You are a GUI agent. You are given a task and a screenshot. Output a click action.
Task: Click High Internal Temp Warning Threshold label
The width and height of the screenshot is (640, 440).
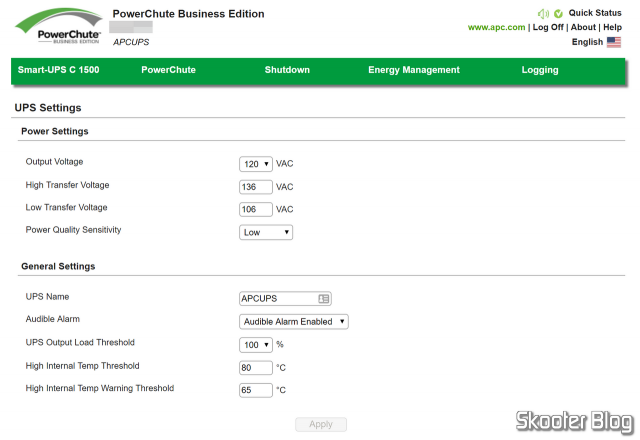coord(100,388)
